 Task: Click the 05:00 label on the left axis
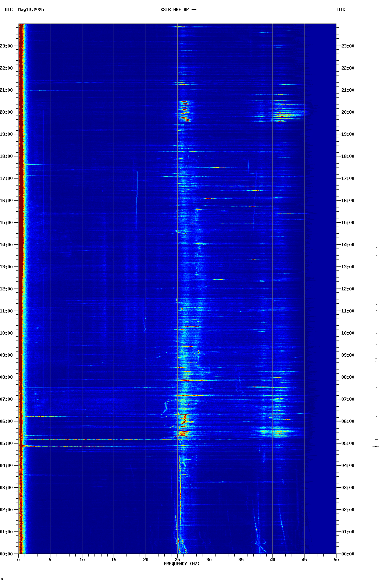coord(6,444)
